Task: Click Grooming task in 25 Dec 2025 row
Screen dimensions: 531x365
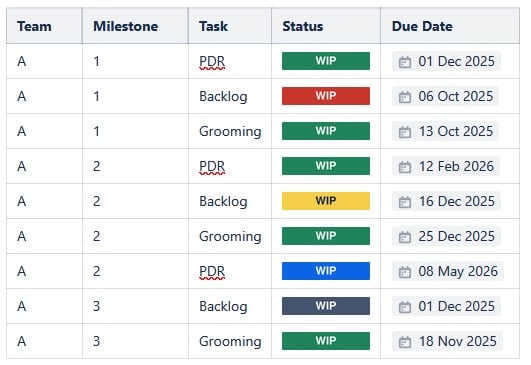Action: (230, 237)
